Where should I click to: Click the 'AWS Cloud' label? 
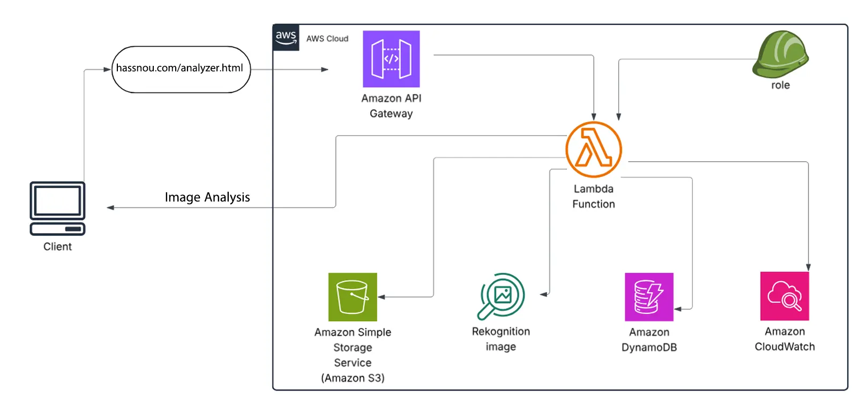click(327, 39)
